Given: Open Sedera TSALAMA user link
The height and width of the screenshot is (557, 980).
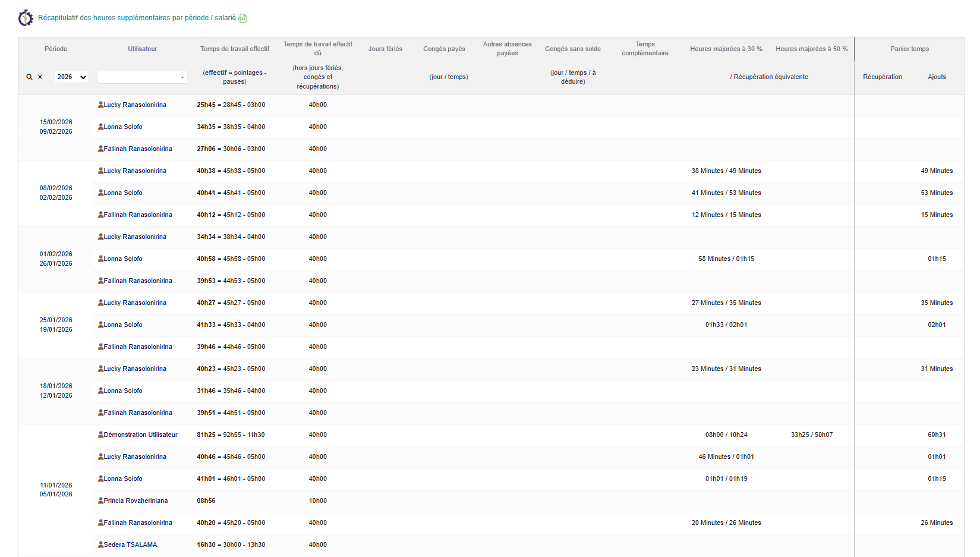Looking at the screenshot, I should click(130, 545).
